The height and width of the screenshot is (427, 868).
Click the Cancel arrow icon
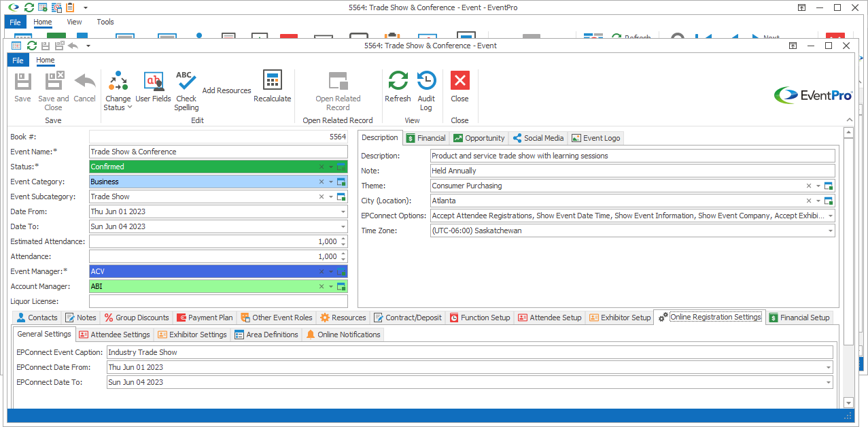tap(85, 81)
